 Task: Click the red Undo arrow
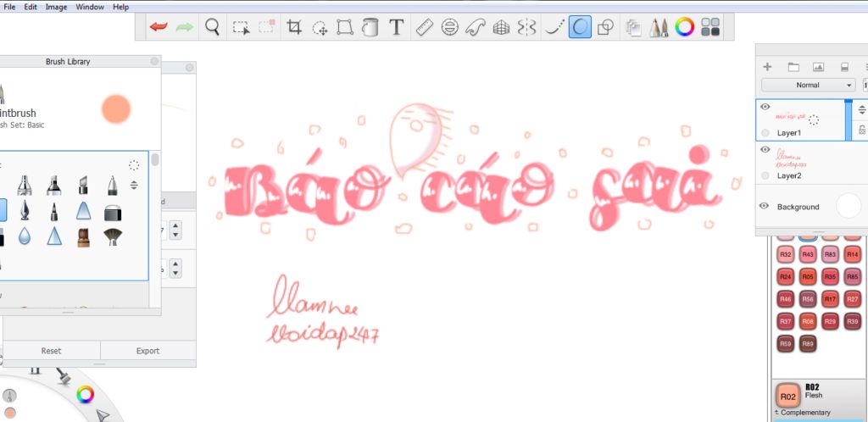(x=159, y=26)
